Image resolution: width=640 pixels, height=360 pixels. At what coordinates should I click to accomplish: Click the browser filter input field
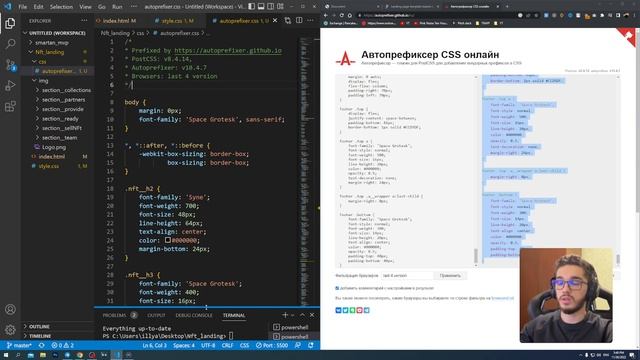pos(407,276)
